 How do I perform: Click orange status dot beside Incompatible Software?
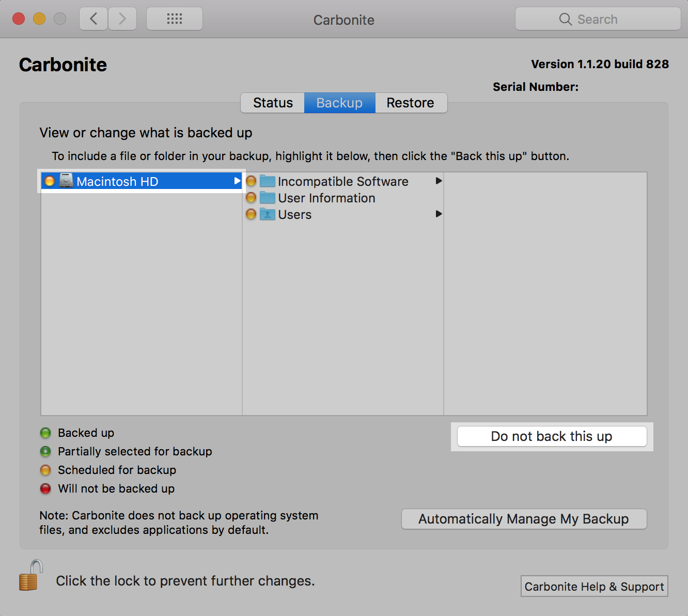(x=251, y=181)
